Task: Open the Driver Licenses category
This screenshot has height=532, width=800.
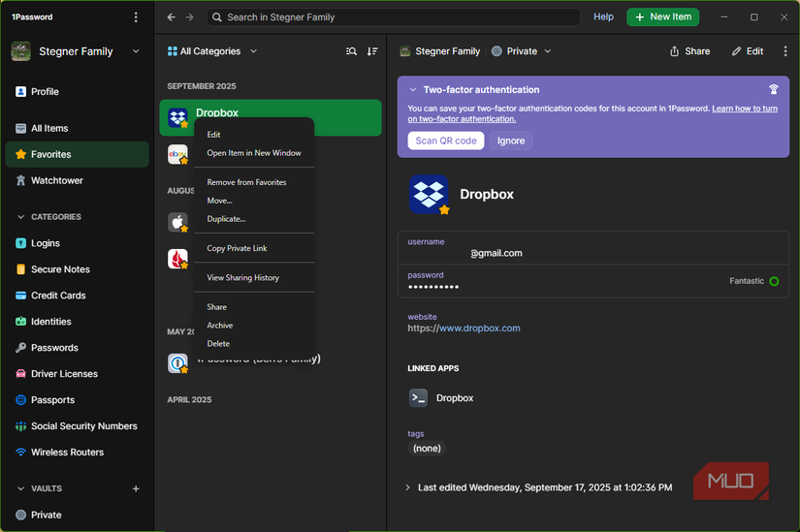Action: click(77, 374)
